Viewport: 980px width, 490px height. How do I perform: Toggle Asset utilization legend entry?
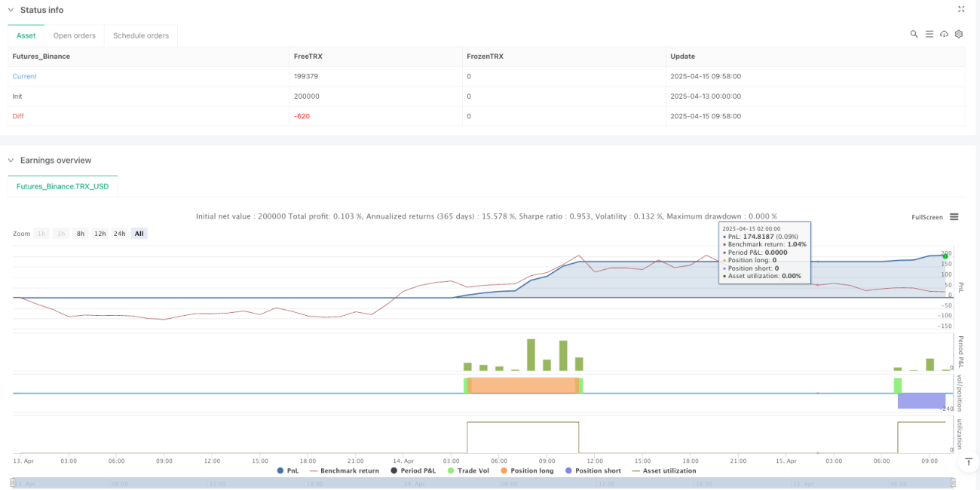[x=663, y=470]
